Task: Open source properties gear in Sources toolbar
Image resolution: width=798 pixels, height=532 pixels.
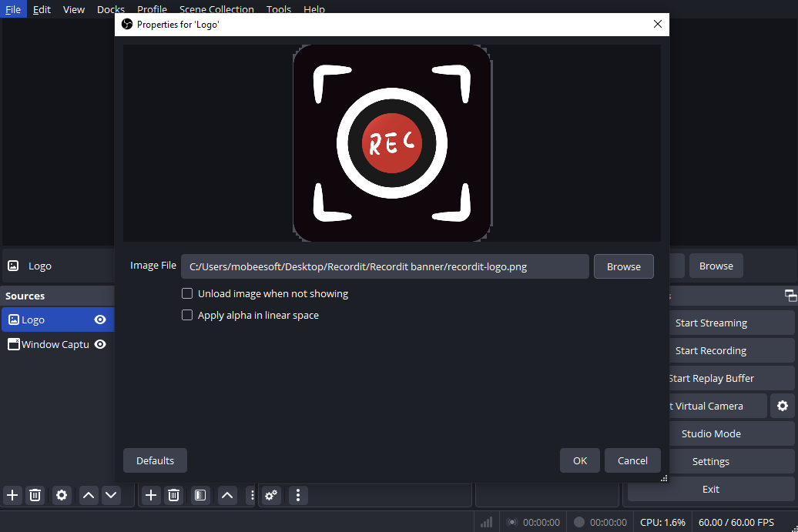Action: [x=62, y=495]
